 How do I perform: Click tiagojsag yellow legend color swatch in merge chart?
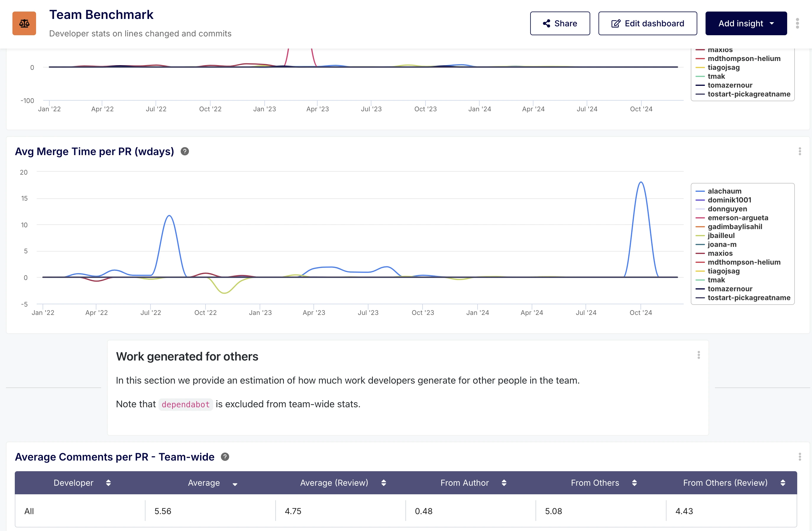click(x=700, y=271)
